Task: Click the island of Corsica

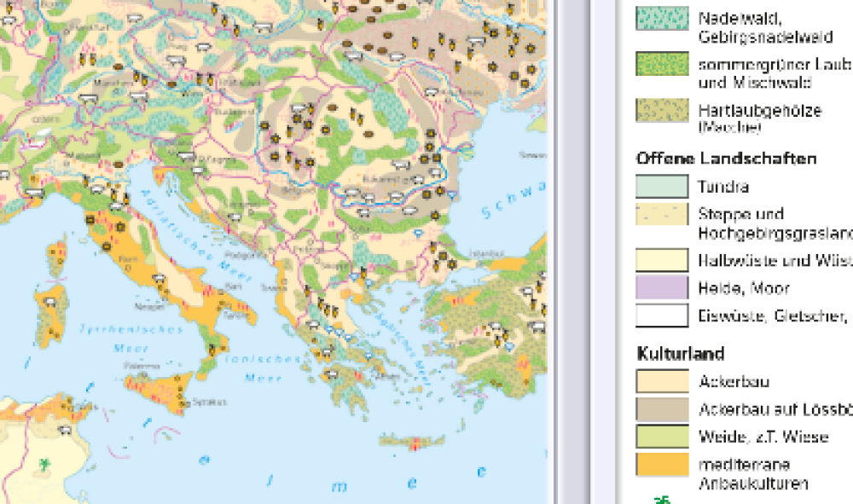Action: click(x=58, y=260)
